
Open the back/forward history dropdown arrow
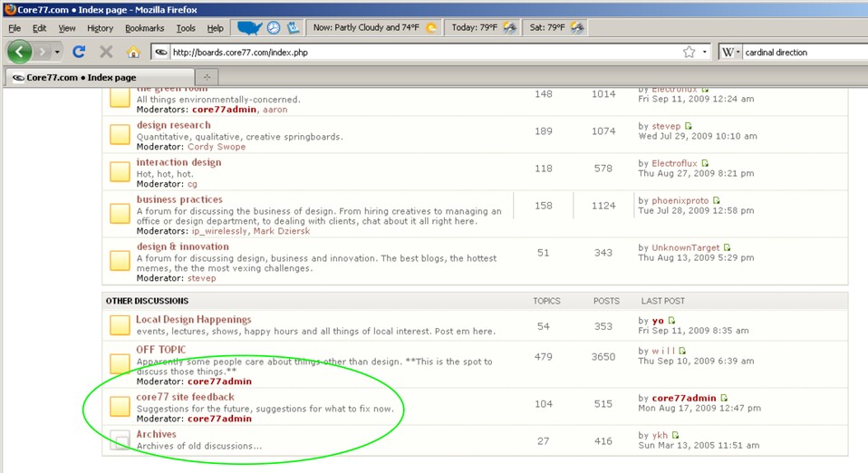tap(57, 52)
